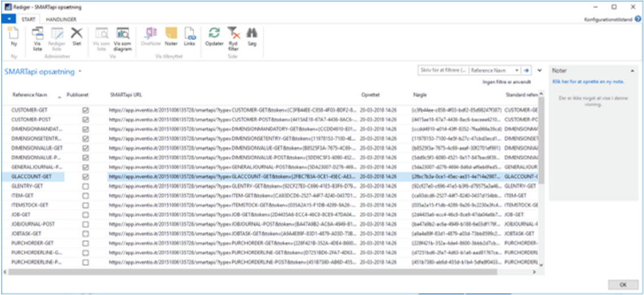Click the URL cell of JOB-GET row
This screenshot has height=295, width=644.
click(232, 214)
